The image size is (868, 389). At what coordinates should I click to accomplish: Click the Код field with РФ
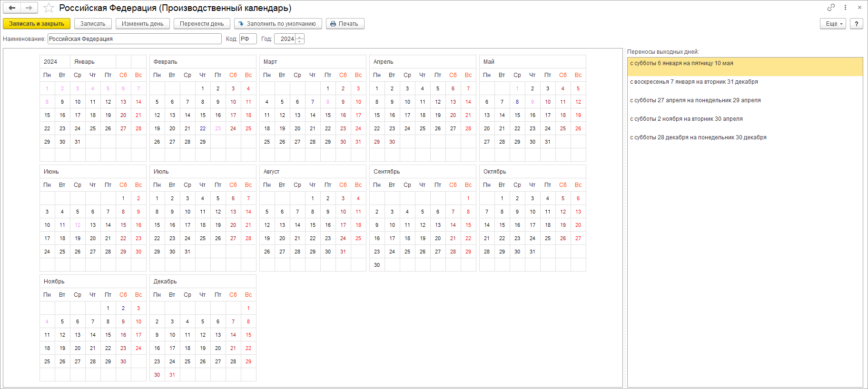[x=248, y=39]
